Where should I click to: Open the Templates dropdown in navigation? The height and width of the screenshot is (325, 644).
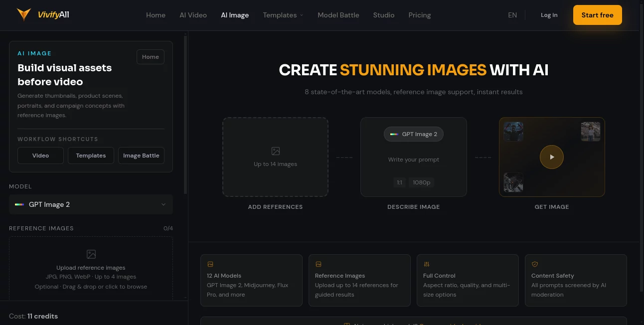[283, 15]
